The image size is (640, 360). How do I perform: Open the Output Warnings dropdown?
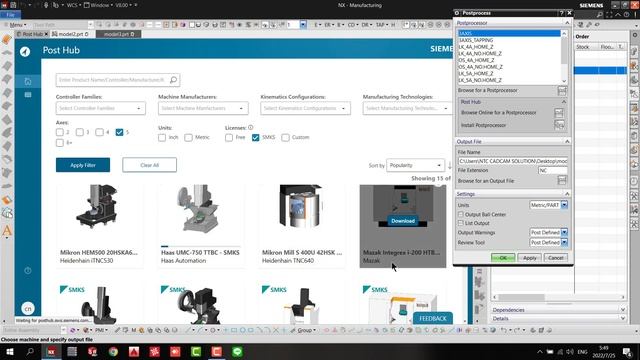point(548,232)
